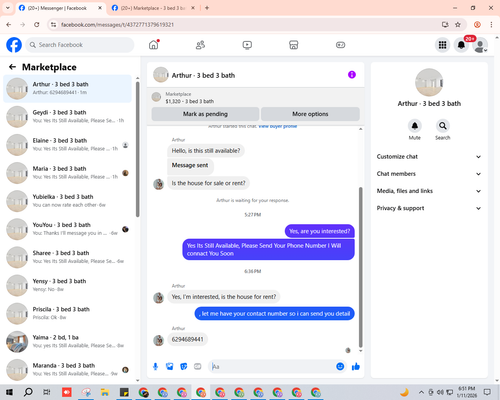Send a thumbs-up like
The image size is (500, 400).
tap(356, 367)
